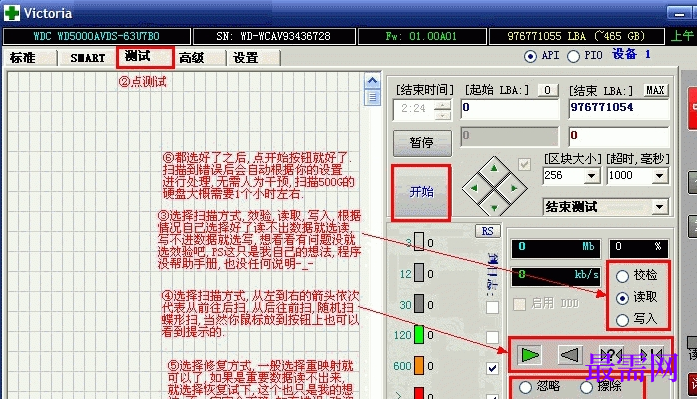Screen dimensions: 697x399
Task: Click the 暂停 pause button
Action: (422, 143)
